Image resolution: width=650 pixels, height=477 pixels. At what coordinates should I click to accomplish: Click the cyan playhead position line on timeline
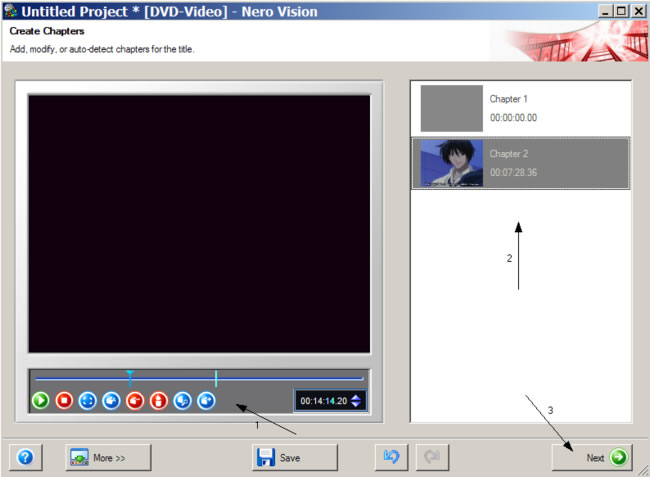tap(216, 378)
